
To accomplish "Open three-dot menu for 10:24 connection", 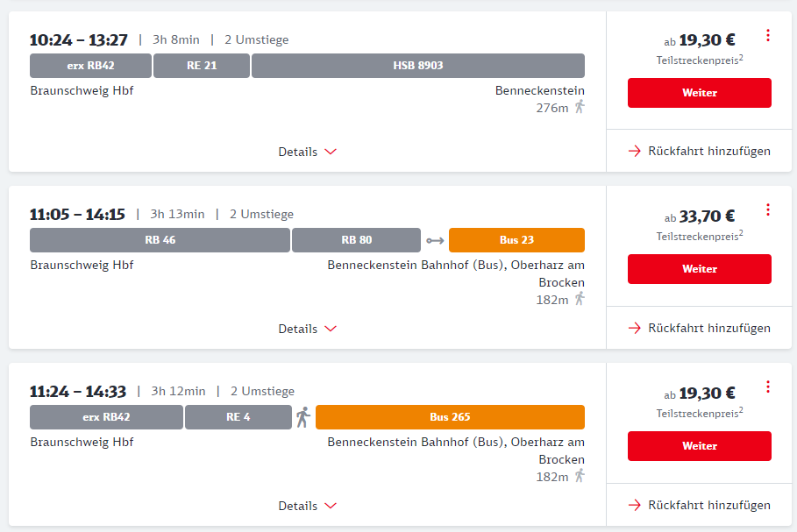I will click(x=767, y=36).
